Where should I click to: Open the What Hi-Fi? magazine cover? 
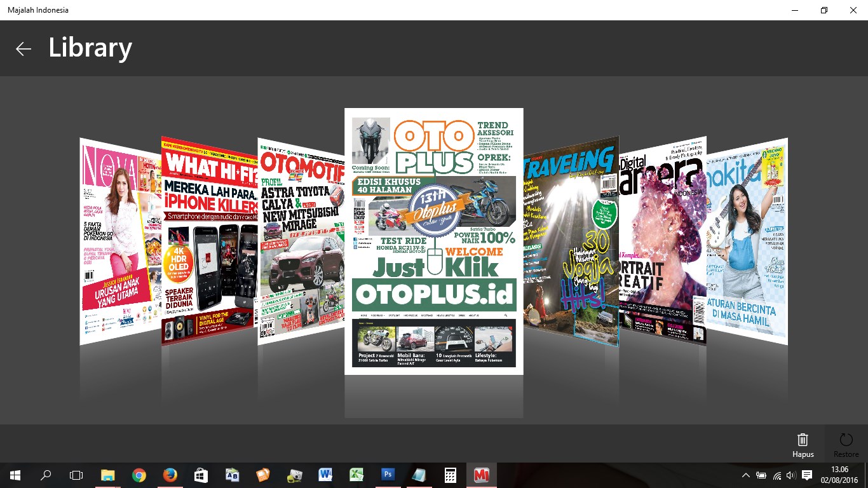coord(209,240)
